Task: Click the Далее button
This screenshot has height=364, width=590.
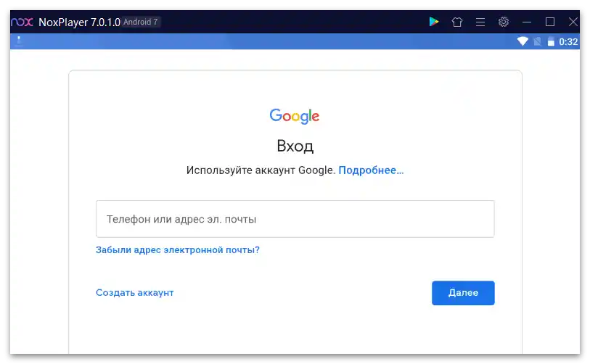Action: coord(463,293)
